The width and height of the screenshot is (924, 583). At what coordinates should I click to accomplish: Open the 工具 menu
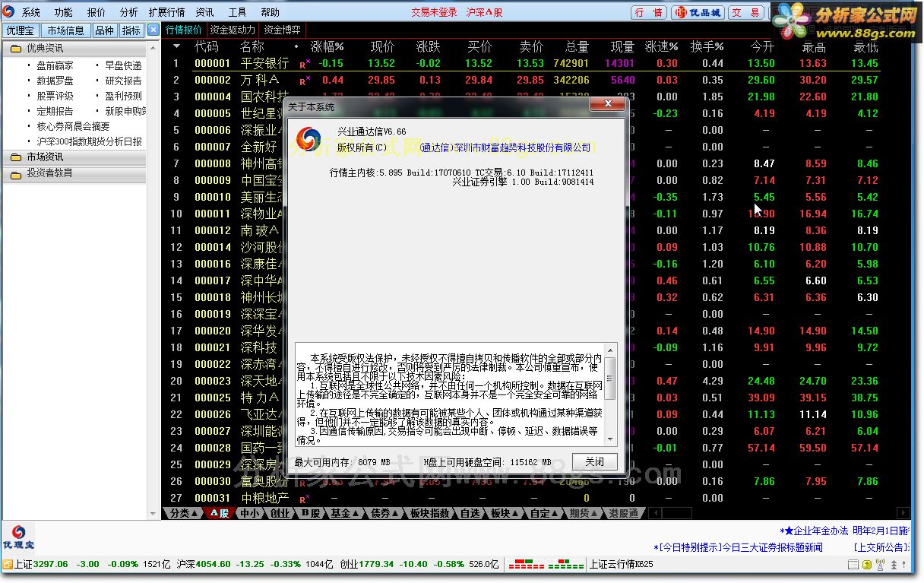[x=238, y=13]
